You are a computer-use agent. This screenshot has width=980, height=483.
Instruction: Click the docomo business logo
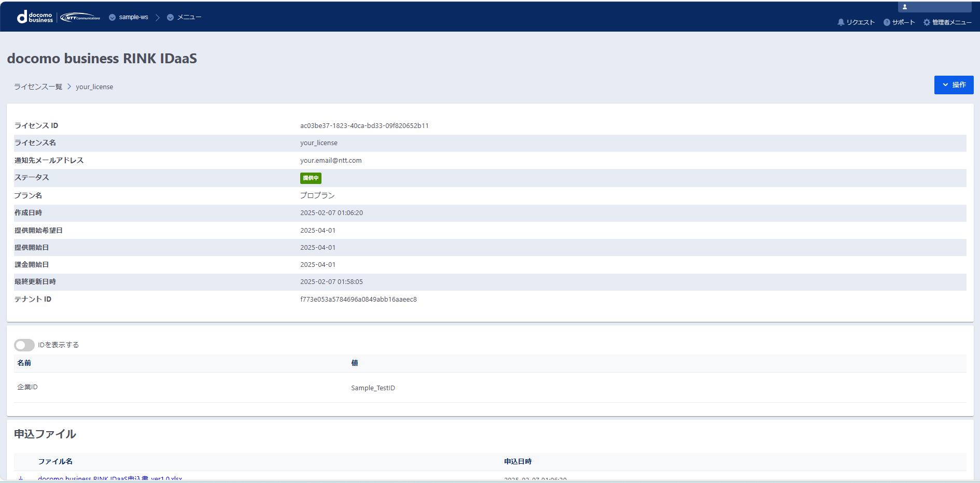click(35, 17)
